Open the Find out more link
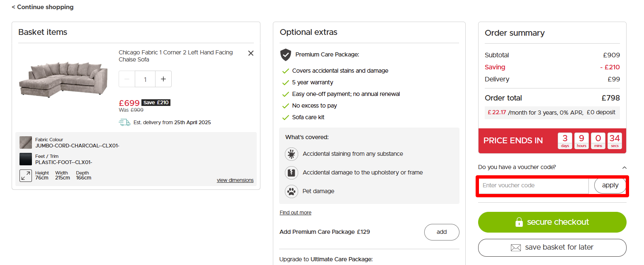Viewport: 644px width, 265px height. tap(296, 213)
